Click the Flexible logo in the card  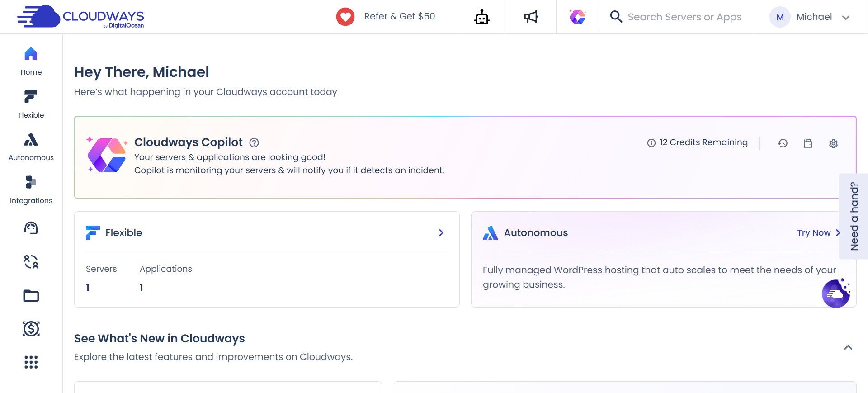(x=93, y=232)
